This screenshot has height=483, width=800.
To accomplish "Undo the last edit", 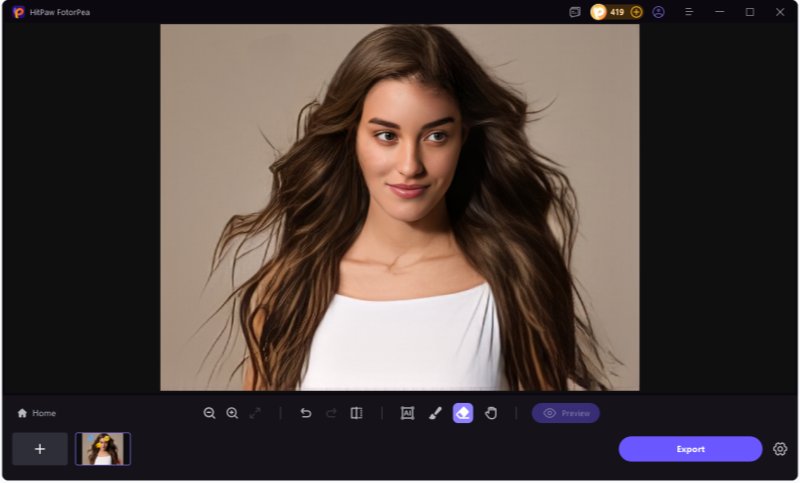I will tap(306, 413).
